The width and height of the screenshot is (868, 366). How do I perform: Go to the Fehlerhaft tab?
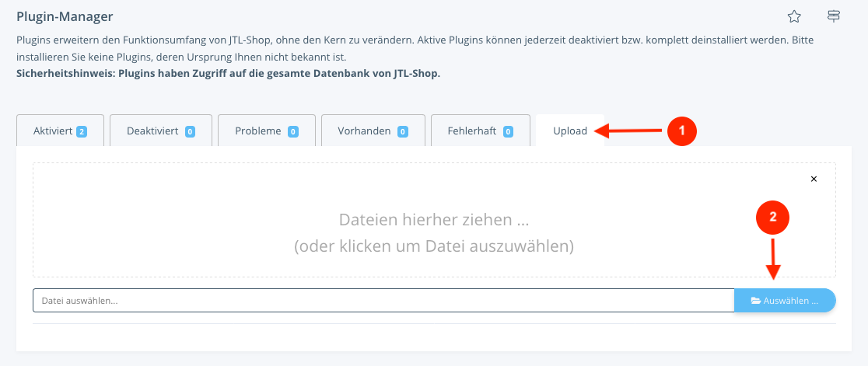[x=481, y=131]
